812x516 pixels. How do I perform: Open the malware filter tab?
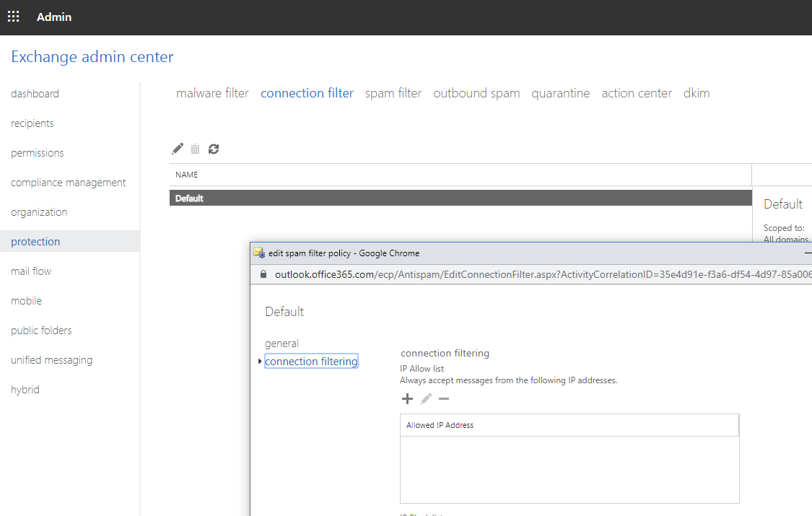(x=212, y=93)
